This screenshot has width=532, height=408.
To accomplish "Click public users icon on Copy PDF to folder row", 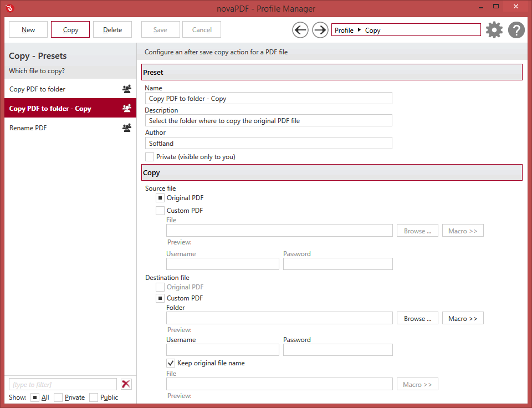I will coord(127,89).
